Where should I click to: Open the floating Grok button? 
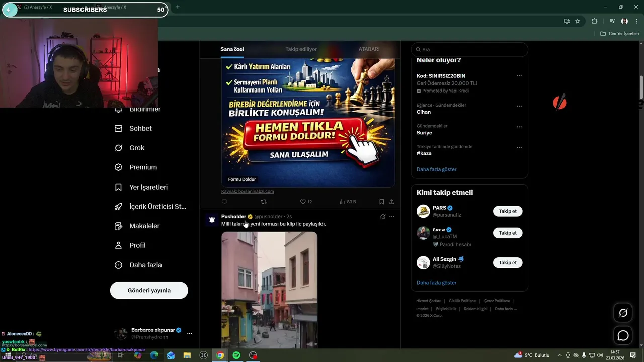point(623,313)
